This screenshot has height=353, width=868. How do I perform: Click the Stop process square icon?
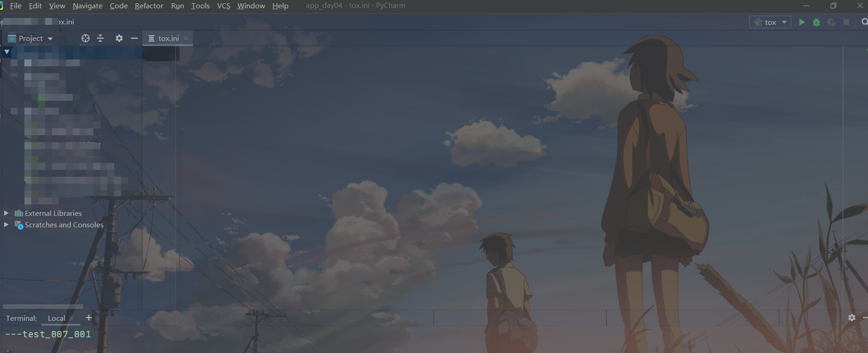[x=846, y=22]
